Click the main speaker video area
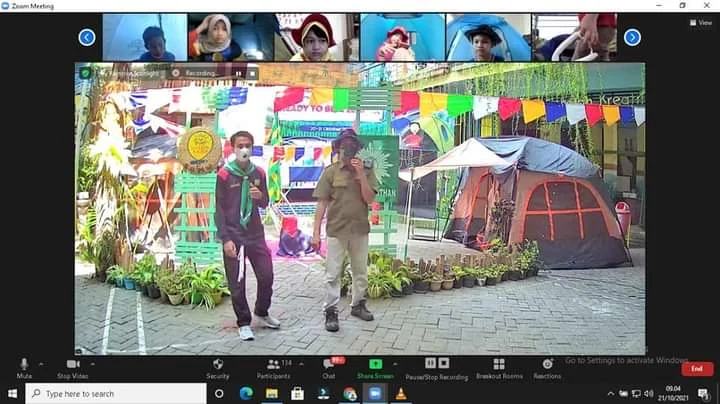720x404 pixels. click(x=360, y=209)
